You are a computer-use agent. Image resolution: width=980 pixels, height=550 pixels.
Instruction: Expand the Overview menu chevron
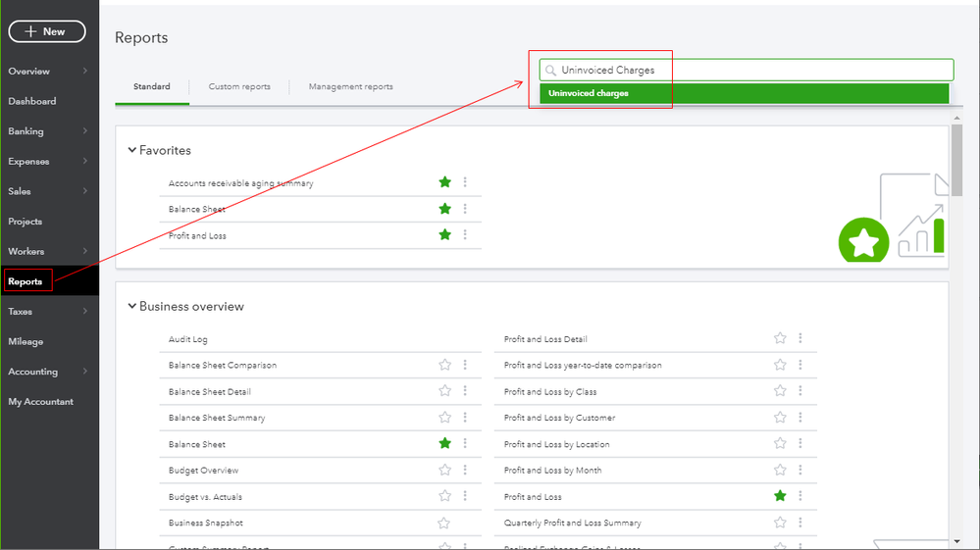coord(85,71)
